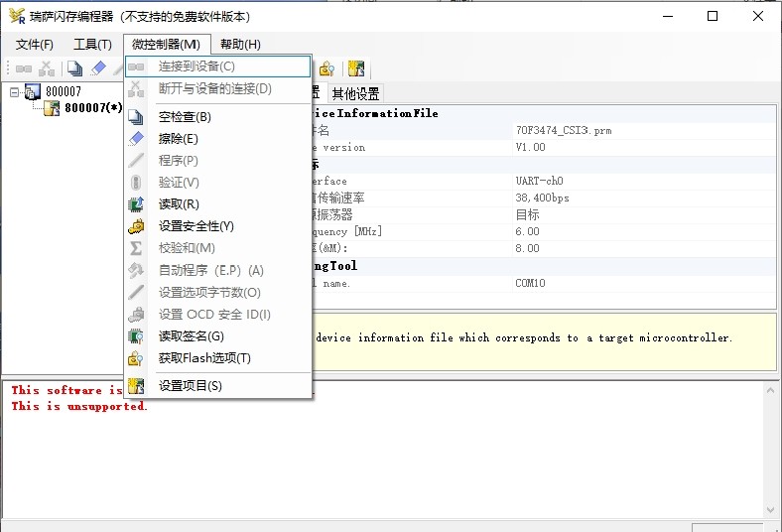Click the 目标 oscillator value
This screenshot has height=532, width=782.
tap(527, 215)
